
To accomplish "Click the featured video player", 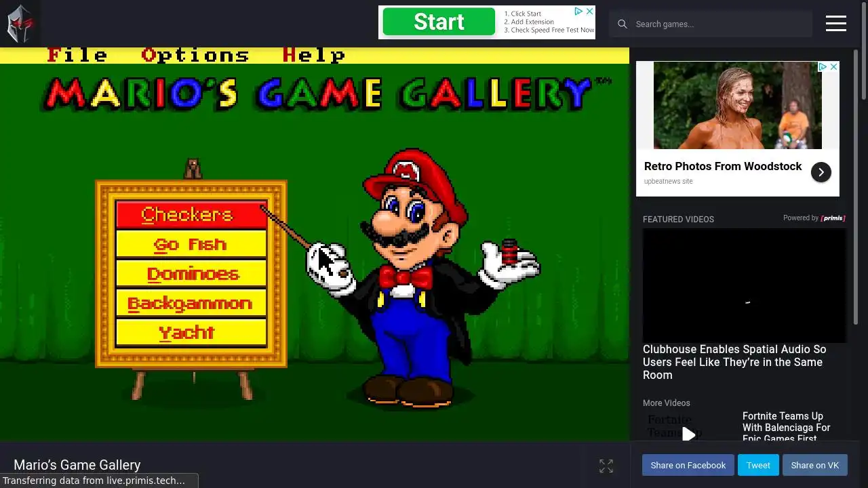I will pos(744,285).
